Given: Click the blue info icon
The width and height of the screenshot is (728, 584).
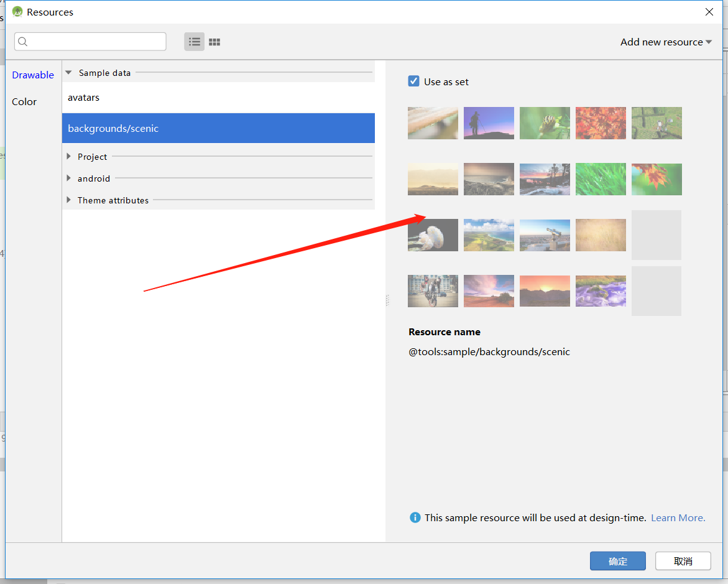Looking at the screenshot, I should point(415,517).
